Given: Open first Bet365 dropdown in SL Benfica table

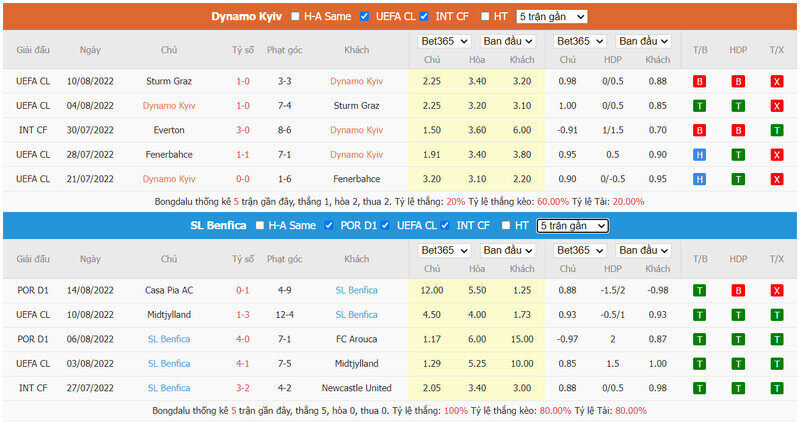Looking at the screenshot, I should coord(444,251).
